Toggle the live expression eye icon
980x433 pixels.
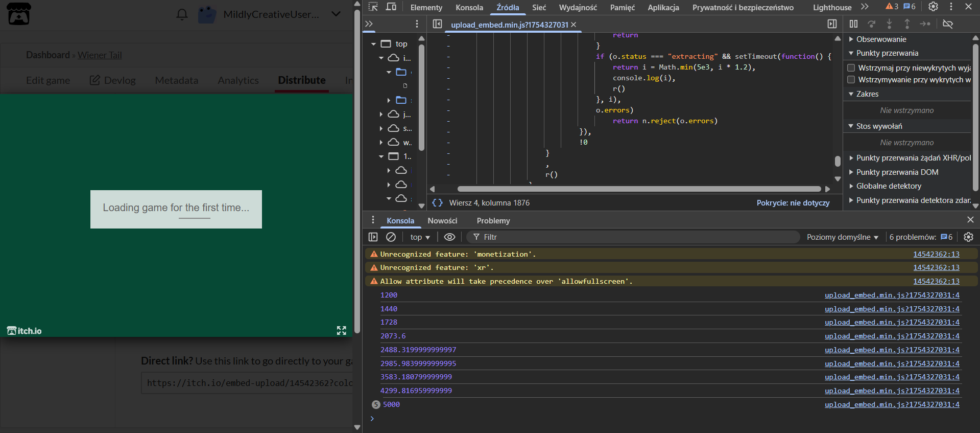point(449,237)
